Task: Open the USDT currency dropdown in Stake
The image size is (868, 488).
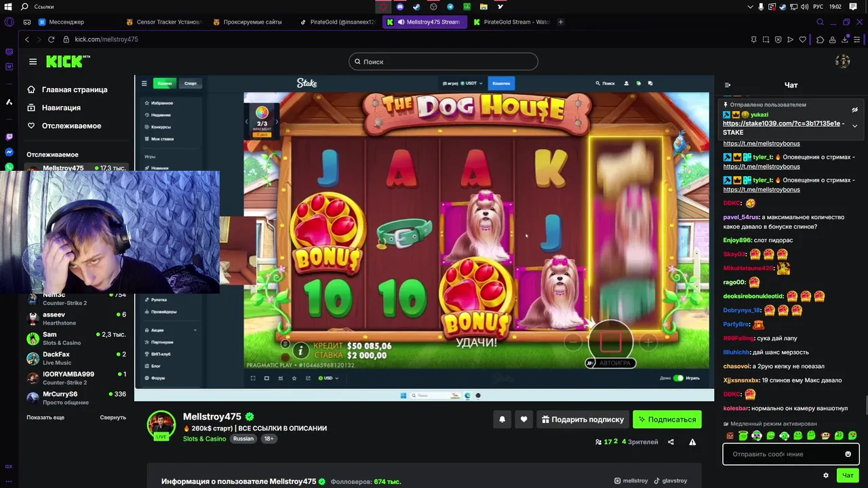Action: pos(471,83)
